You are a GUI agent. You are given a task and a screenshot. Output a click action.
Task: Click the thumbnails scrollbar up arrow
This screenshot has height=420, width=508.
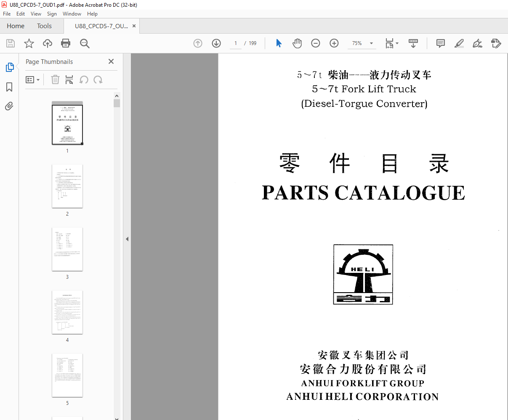click(117, 96)
